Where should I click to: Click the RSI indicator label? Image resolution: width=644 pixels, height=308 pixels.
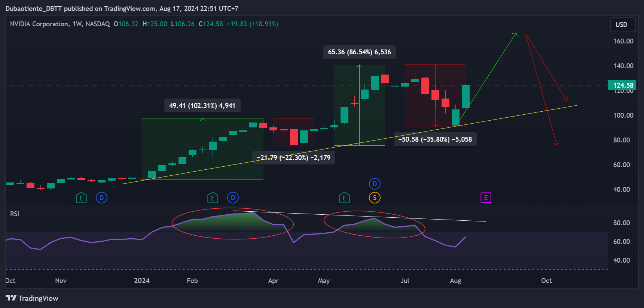click(x=15, y=214)
